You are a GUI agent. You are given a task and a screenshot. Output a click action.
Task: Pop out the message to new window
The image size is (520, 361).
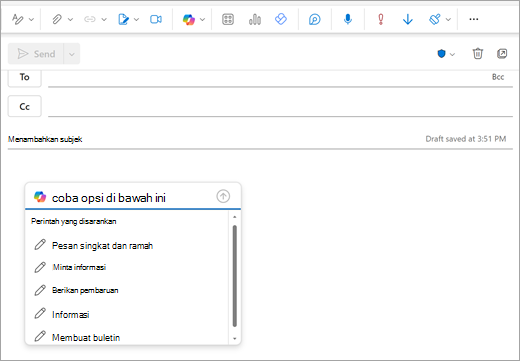click(x=502, y=53)
